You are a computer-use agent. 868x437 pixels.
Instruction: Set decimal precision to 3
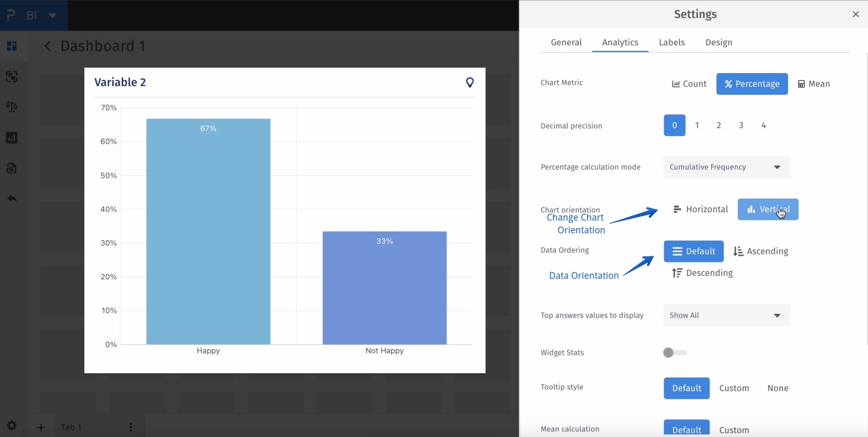click(x=741, y=125)
